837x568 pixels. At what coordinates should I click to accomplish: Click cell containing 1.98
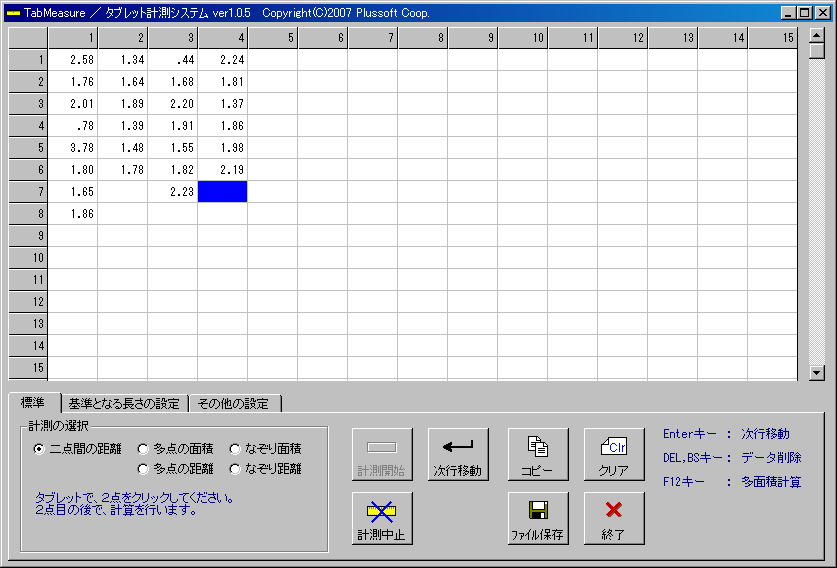pos(223,148)
